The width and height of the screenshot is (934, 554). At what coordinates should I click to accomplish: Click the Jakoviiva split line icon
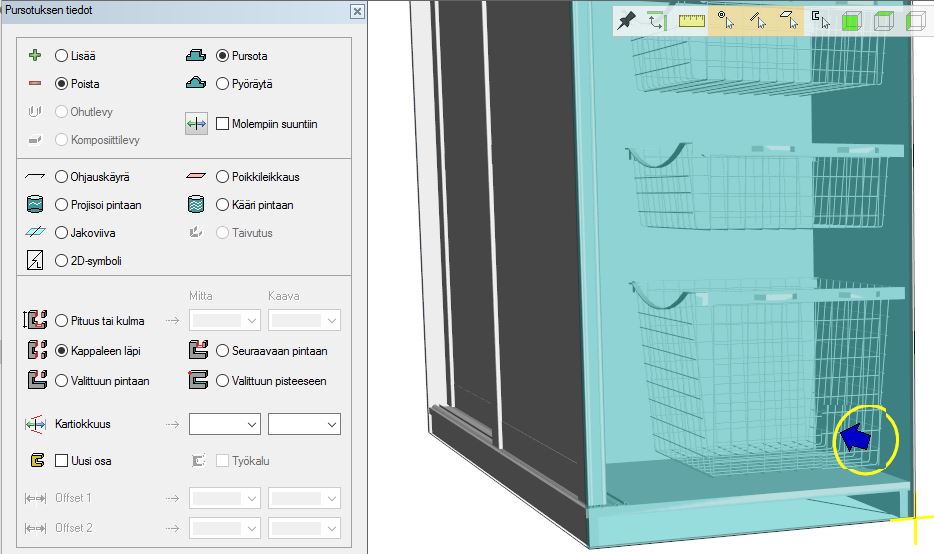click(x=35, y=232)
